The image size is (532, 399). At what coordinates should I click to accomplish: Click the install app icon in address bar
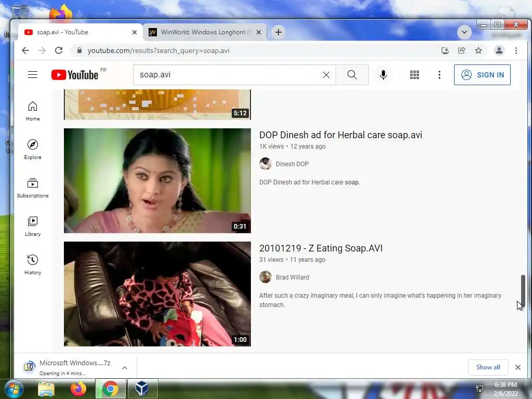(x=445, y=50)
